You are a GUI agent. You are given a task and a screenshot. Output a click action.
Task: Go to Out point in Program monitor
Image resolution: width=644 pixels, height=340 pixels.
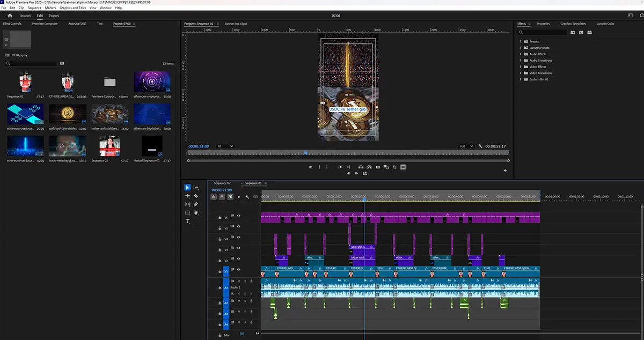coord(348,167)
